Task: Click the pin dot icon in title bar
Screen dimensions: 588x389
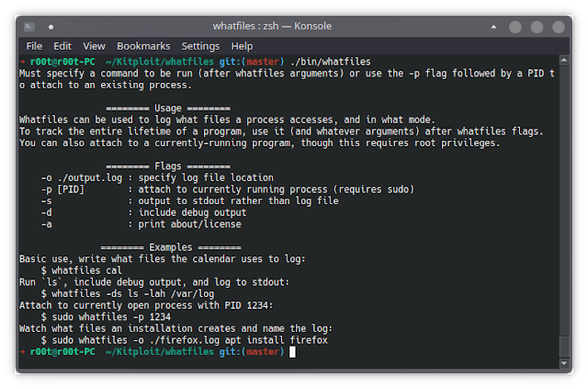Action: click(x=51, y=27)
